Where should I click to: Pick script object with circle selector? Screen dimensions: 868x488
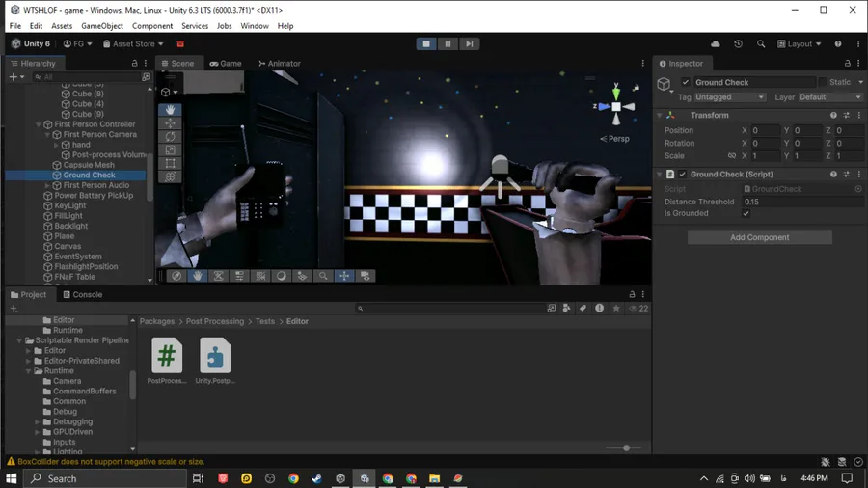tap(858, 189)
